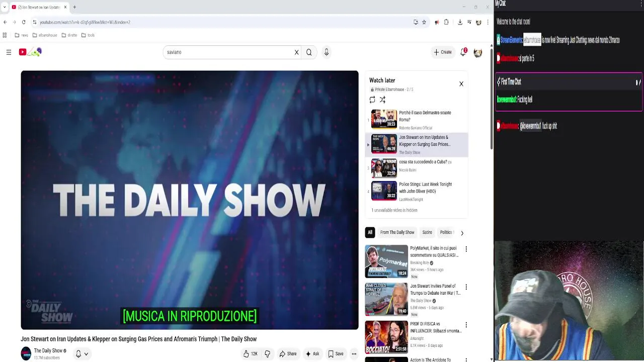Like the video (12K)
The image size is (644, 362).
(x=250, y=354)
